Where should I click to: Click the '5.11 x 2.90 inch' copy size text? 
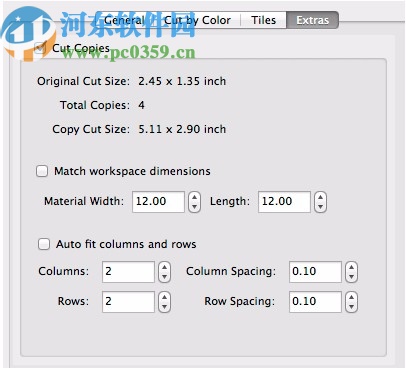[x=182, y=129]
